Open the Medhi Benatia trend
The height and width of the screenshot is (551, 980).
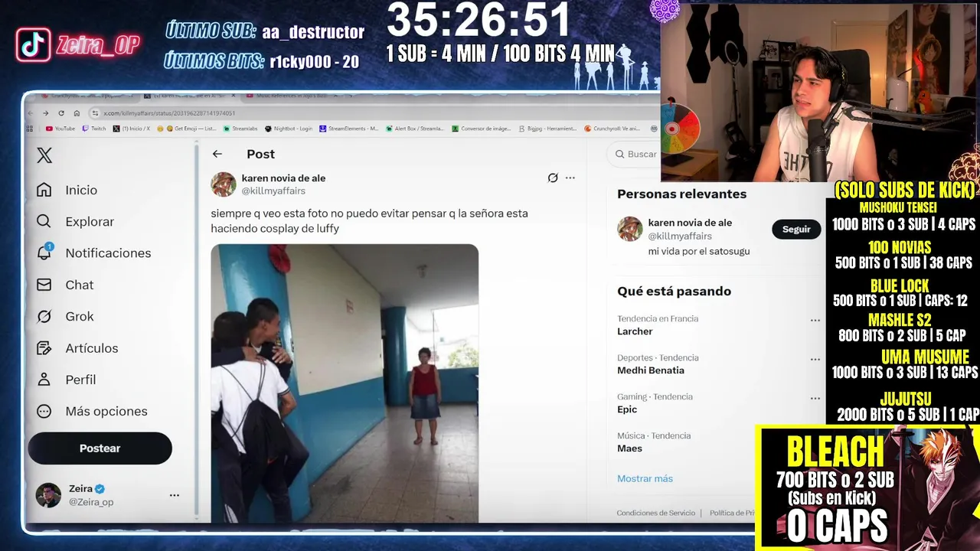tap(651, 370)
